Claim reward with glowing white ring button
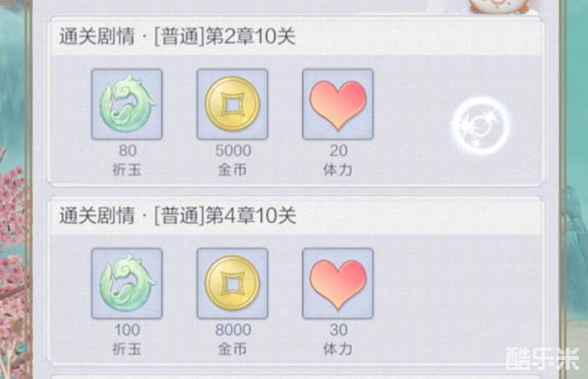 [x=481, y=126]
